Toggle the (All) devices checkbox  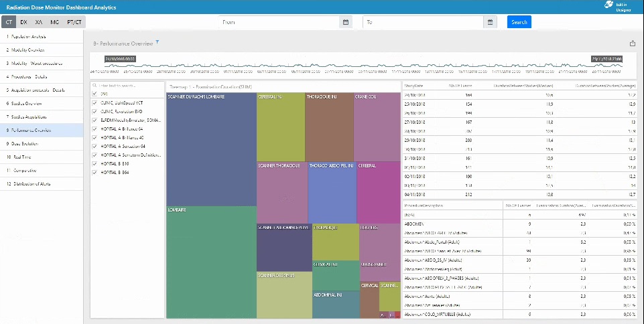[94, 94]
